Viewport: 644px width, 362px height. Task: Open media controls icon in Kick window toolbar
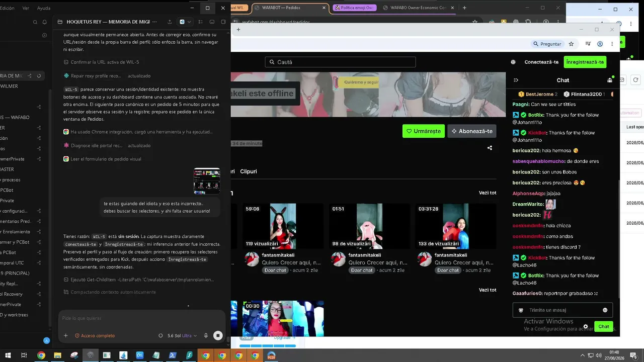click(588, 44)
